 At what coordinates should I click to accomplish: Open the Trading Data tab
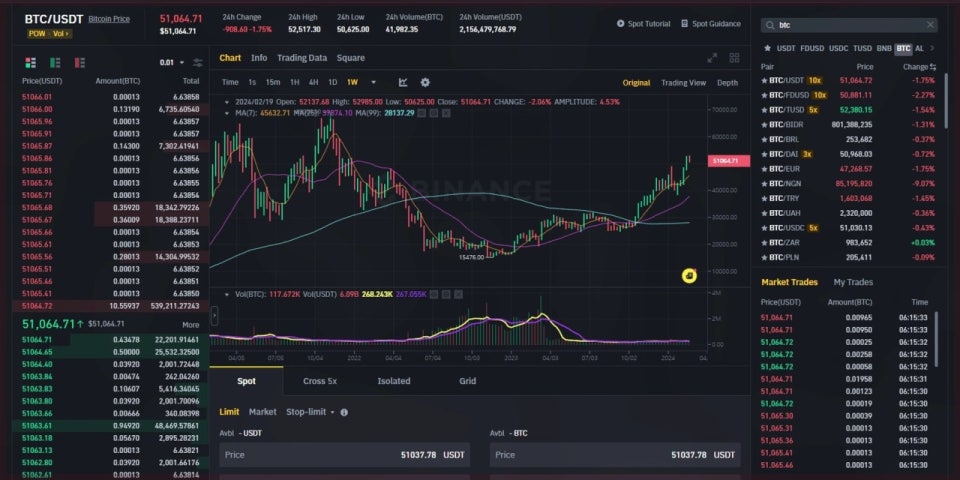302,58
